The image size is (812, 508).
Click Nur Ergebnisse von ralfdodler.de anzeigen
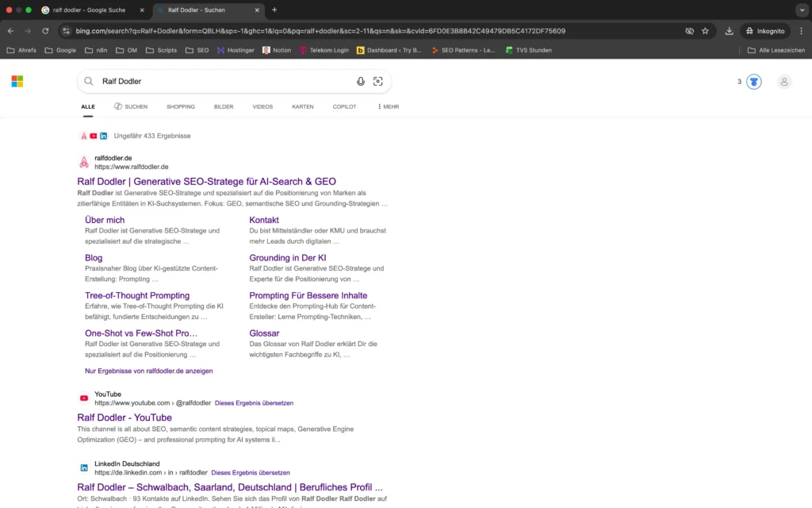(149, 371)
